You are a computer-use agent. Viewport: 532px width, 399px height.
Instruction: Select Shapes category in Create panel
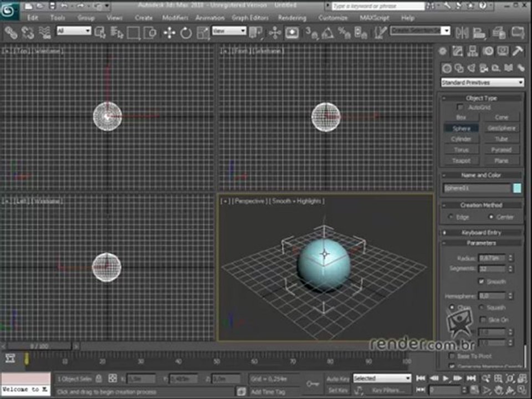(x=459, y=68)
